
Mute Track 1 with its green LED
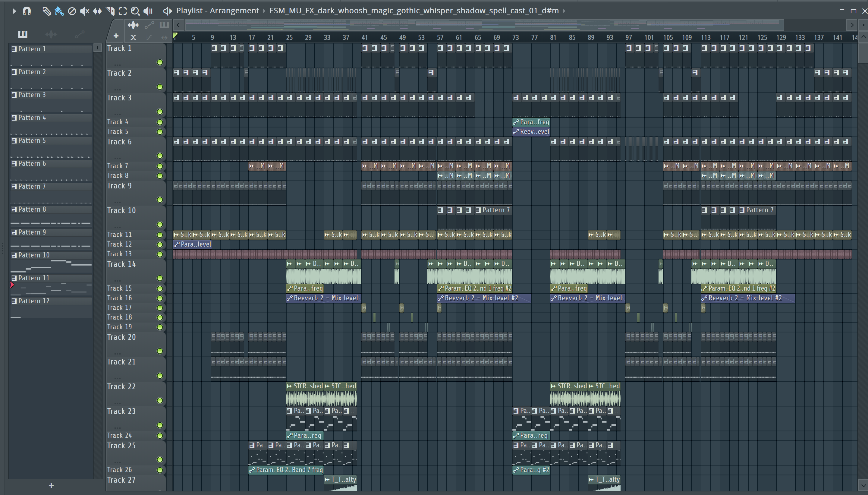(160, 62)
